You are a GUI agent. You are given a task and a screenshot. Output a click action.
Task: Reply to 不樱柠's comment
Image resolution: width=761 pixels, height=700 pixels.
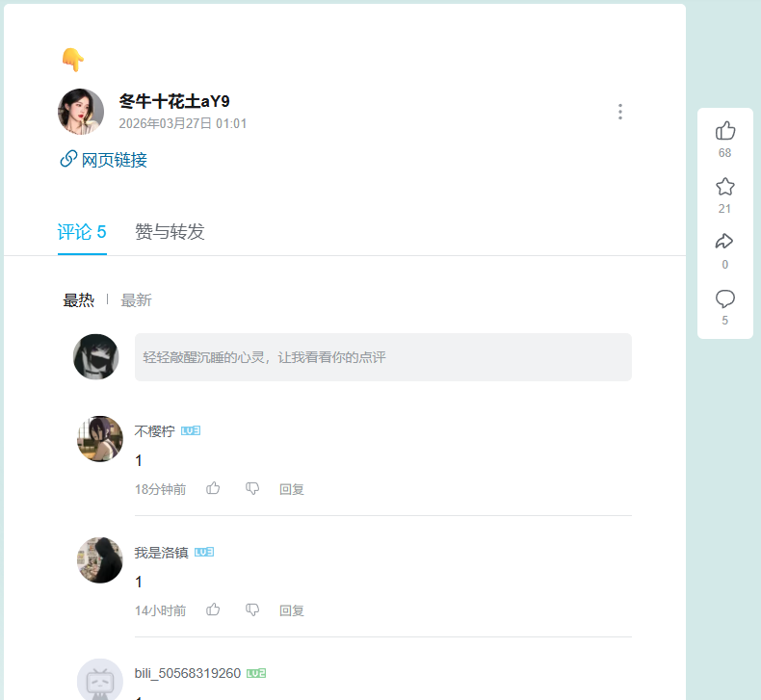[x=292, y=489]
